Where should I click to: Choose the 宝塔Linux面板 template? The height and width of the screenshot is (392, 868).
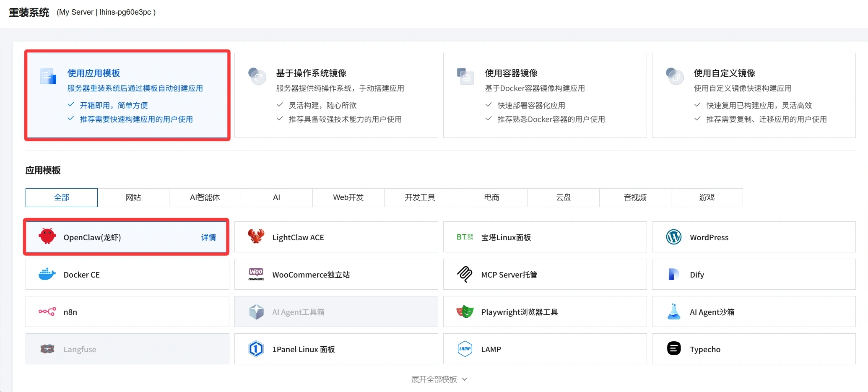pyautogui.click(x=545, y=237)
